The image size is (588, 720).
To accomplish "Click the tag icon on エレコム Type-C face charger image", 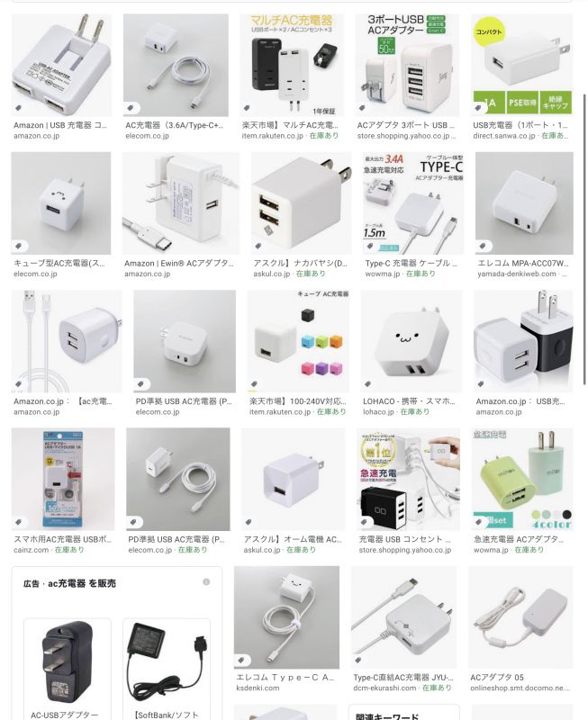I will click(241, 660).
